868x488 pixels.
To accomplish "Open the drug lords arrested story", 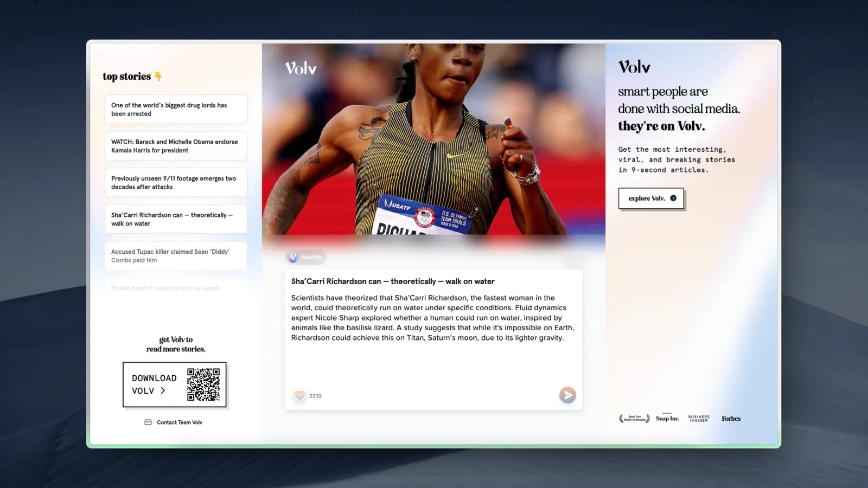I will [x=176, y=109].
